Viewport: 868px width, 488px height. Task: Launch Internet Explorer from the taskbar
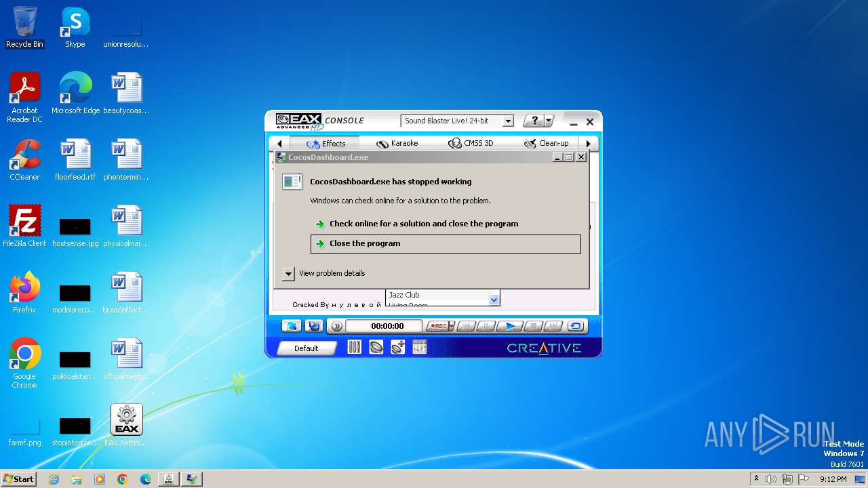(x=54, y=479)
